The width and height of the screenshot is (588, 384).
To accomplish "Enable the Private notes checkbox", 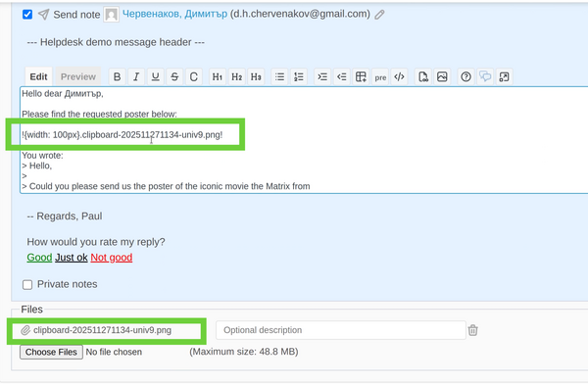I will point(27,285).
